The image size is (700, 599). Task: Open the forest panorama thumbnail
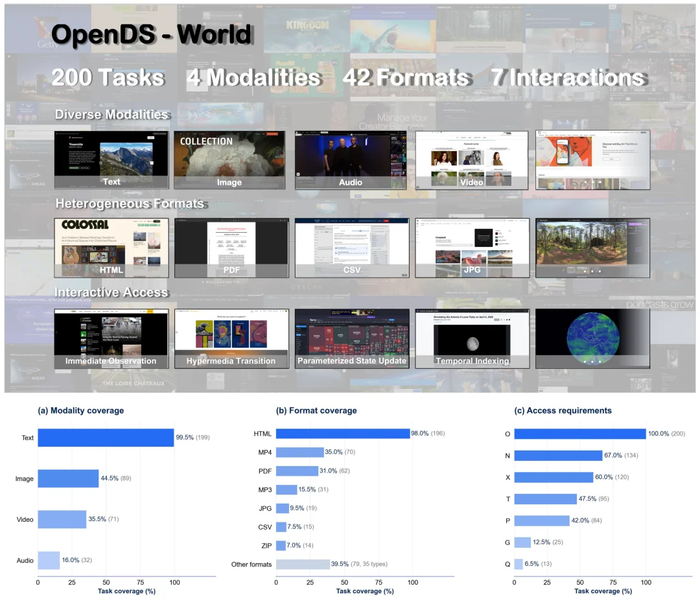click(x=593, y=248)
